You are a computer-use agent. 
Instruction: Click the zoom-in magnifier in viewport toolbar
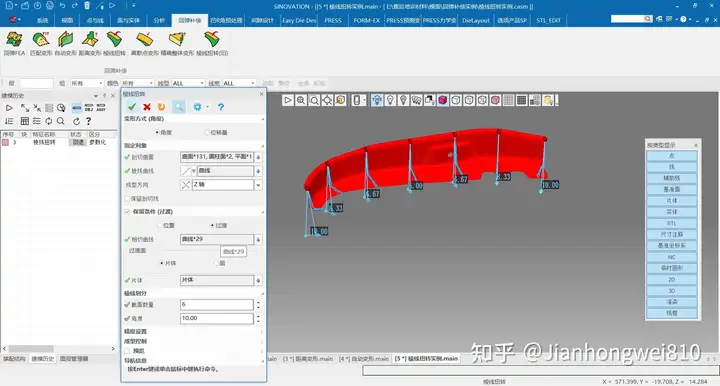pos(301,100)
